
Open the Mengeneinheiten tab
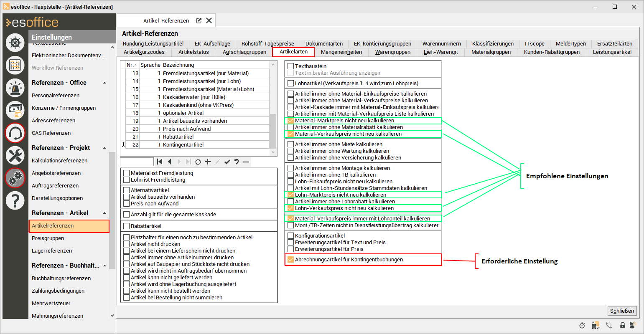[341, 52]
